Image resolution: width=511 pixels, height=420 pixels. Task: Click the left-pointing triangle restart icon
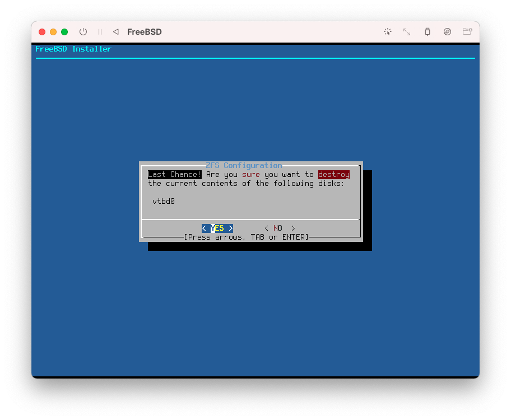(115, 31)
